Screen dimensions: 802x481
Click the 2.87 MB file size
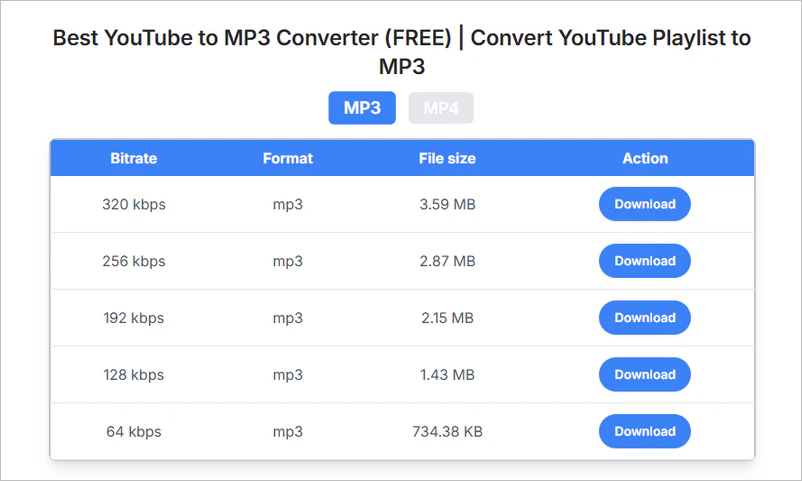pyautogui.click(x=448, y=261)
